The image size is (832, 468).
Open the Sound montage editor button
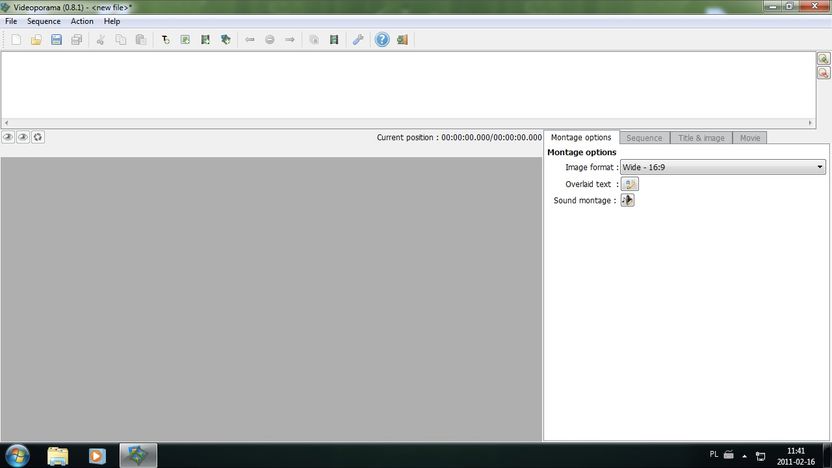[628, 200]
